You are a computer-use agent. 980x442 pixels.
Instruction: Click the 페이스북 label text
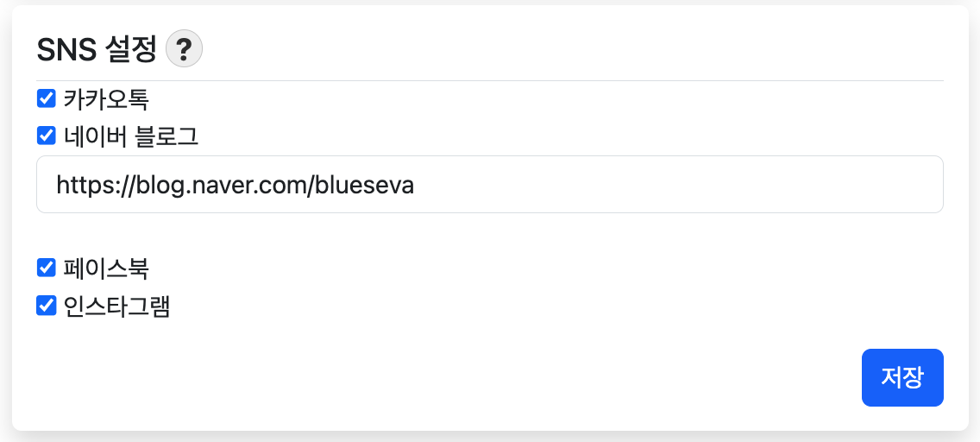pyautogui.click(x=106, y=268)
